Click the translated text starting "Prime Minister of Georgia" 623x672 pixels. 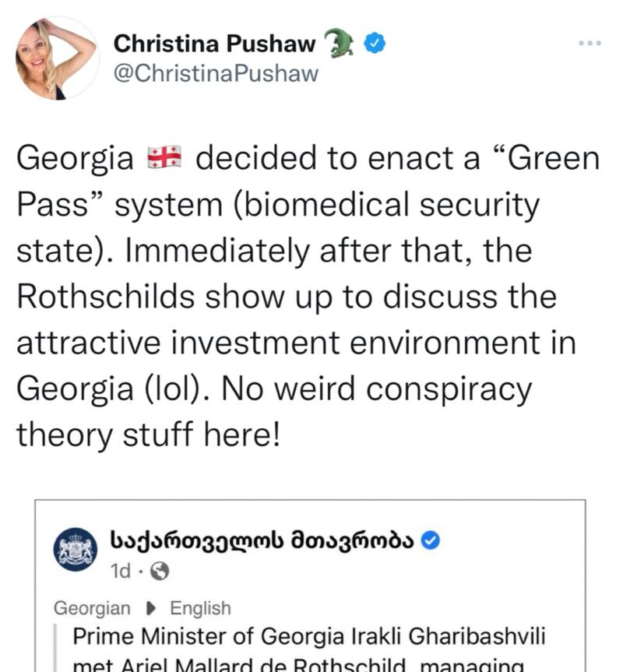pyautogui.click(x=308, y=636)
